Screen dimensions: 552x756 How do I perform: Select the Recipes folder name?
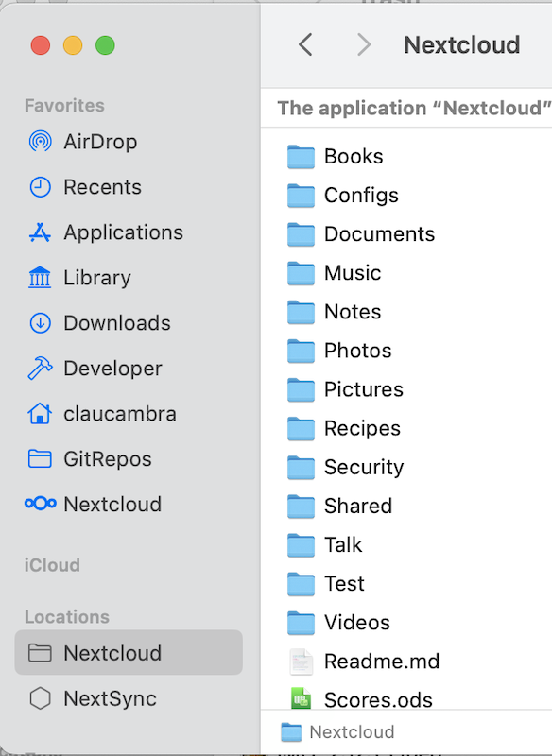[x=363, y=429]
